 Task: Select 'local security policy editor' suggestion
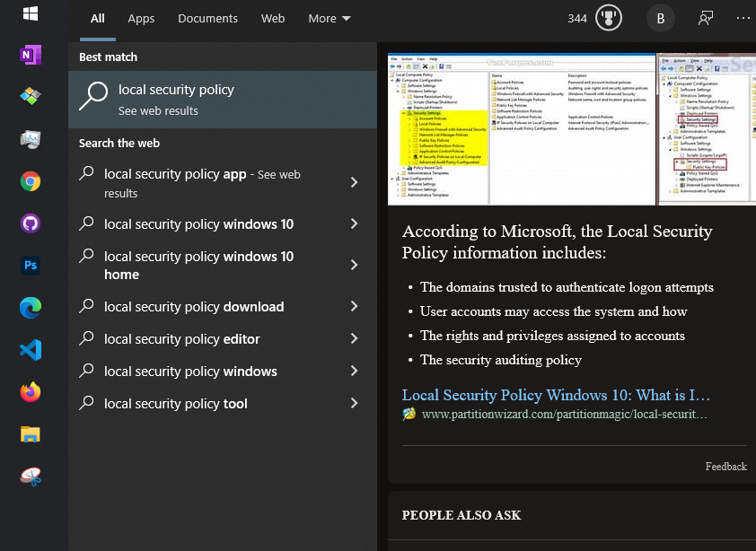click(223, 339)
